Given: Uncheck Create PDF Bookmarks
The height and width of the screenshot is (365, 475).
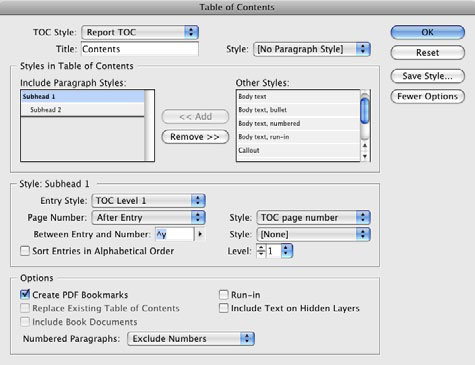Looking at the screenshot, I should point(25,295).
